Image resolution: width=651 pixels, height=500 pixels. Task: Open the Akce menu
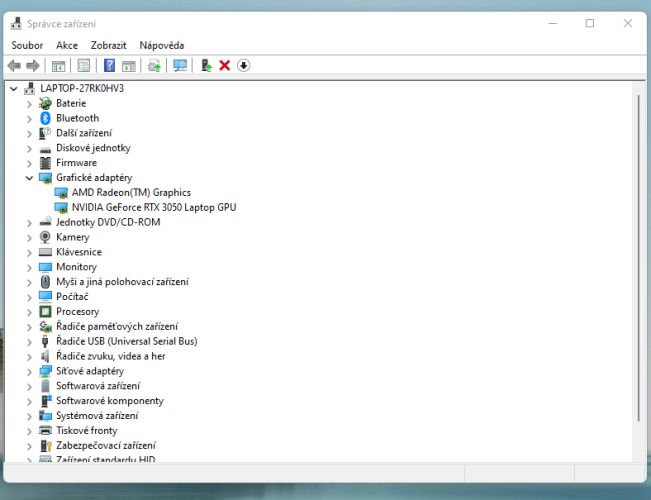click(x=67, y=45)
